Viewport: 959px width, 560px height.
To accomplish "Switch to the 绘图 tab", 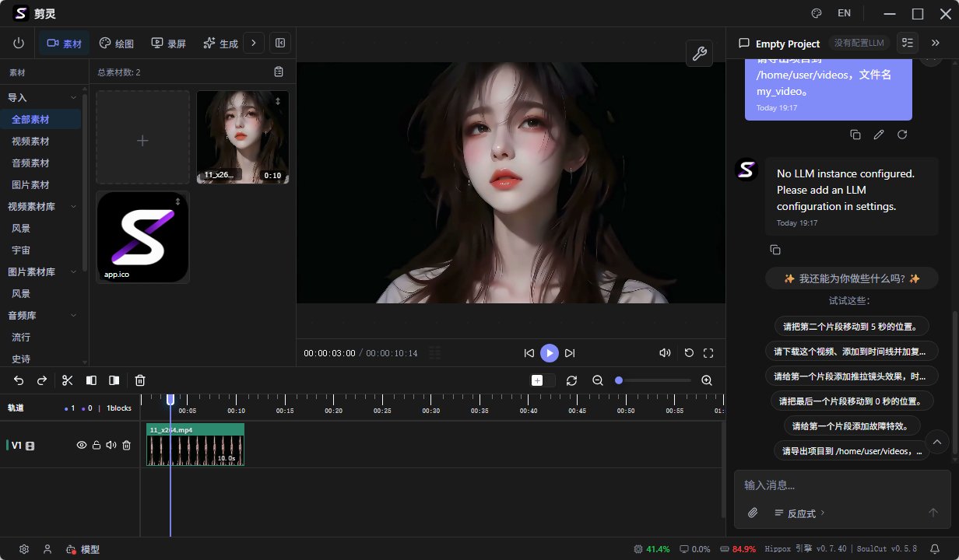I will pyautogui.click(x=117, y=44).
